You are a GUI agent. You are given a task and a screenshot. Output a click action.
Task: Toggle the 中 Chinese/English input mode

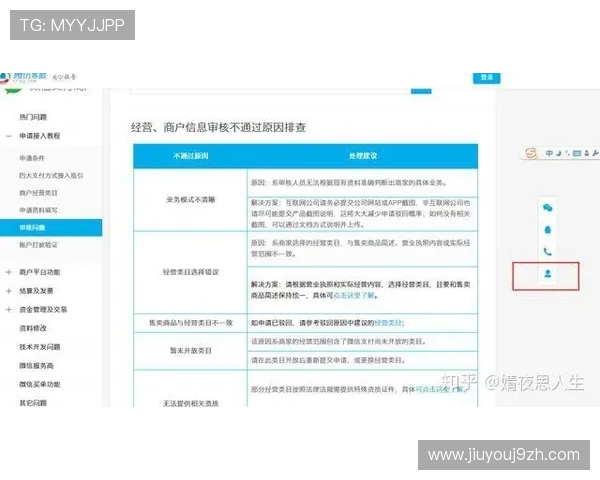pos(549,153)
